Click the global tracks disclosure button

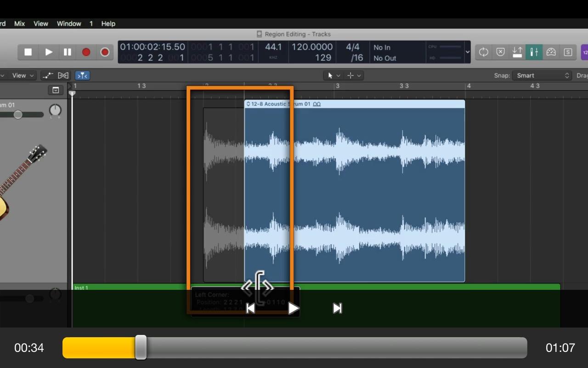click(x=56, y=90)
